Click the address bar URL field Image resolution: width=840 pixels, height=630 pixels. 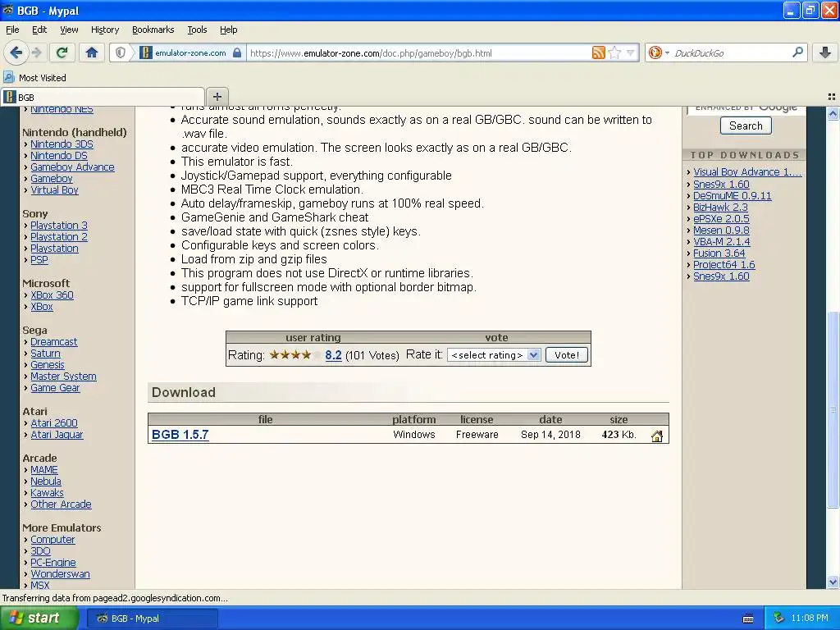click(x=419, y=53)
